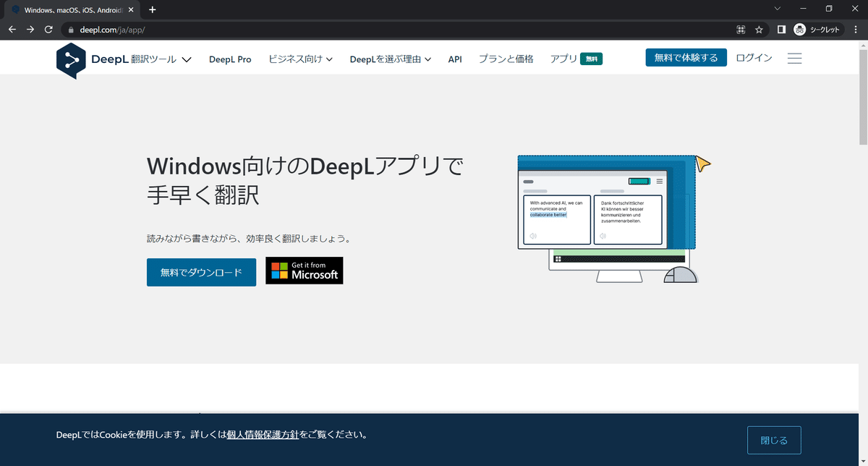
Task: Click the DeepL logo icon
Action: tap(71, 60)
